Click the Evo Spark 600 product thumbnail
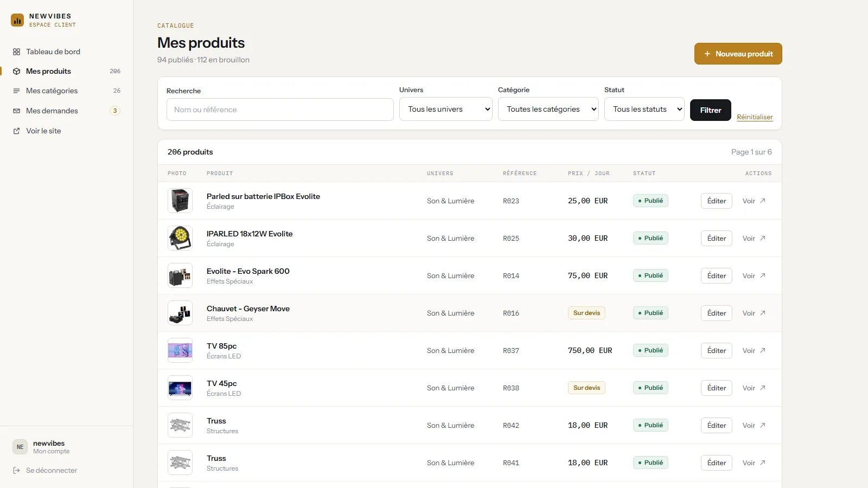 coord(180,275)
